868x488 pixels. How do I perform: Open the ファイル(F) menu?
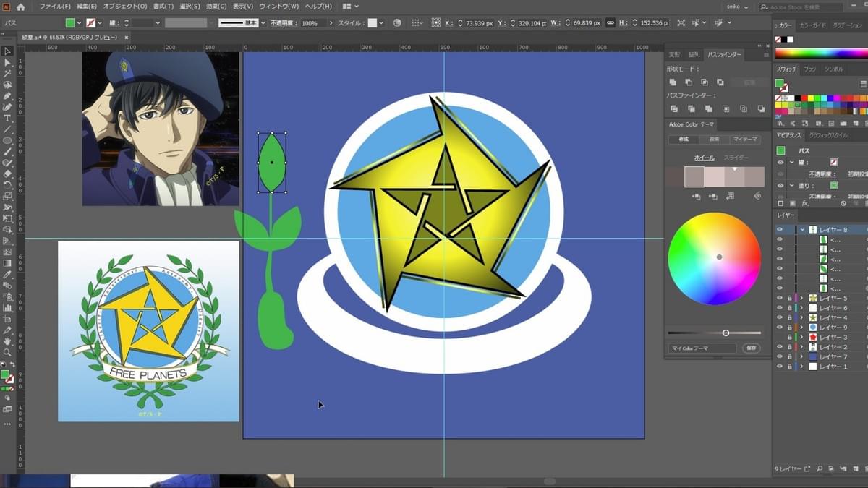(x=55, y=7)
